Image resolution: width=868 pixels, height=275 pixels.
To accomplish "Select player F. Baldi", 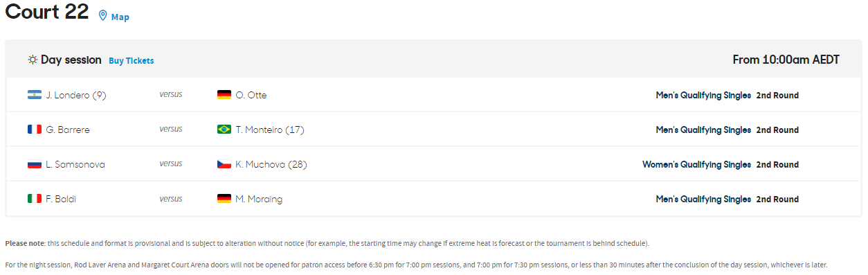I will point(61,199).
